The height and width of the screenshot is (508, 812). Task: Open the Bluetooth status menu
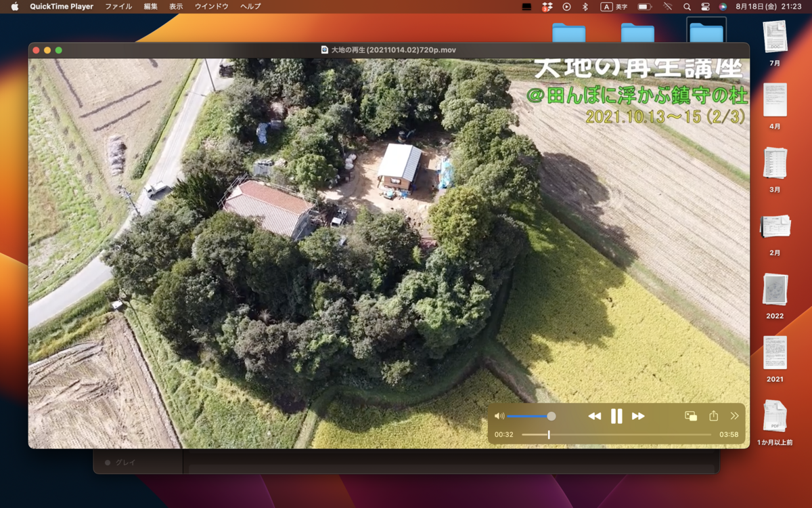[585, 6]
